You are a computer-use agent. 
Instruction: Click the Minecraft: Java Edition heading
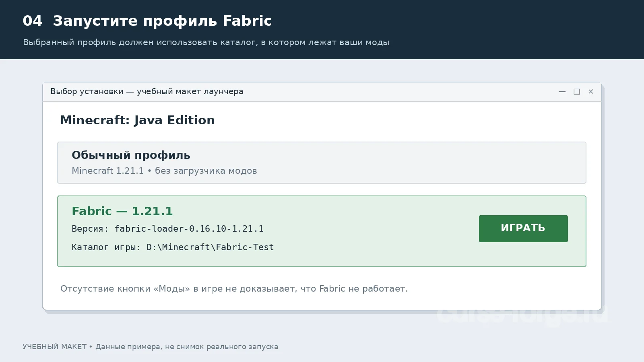point(137,120)
